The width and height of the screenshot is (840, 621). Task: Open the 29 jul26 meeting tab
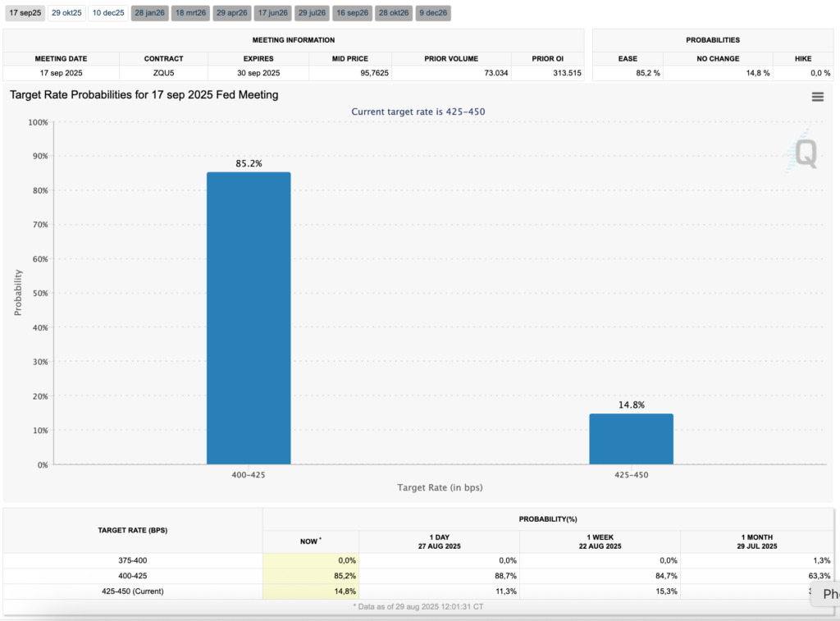pos(312,12)
